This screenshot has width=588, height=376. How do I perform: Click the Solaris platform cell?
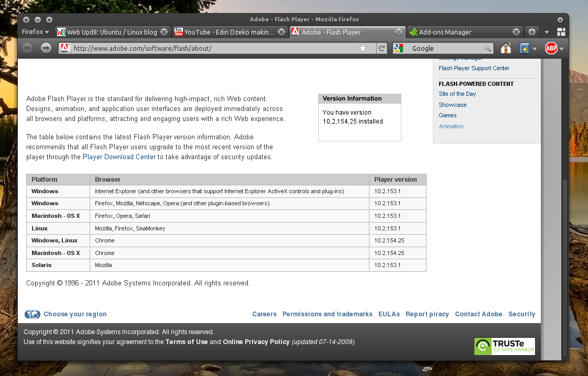pos(58,265)
